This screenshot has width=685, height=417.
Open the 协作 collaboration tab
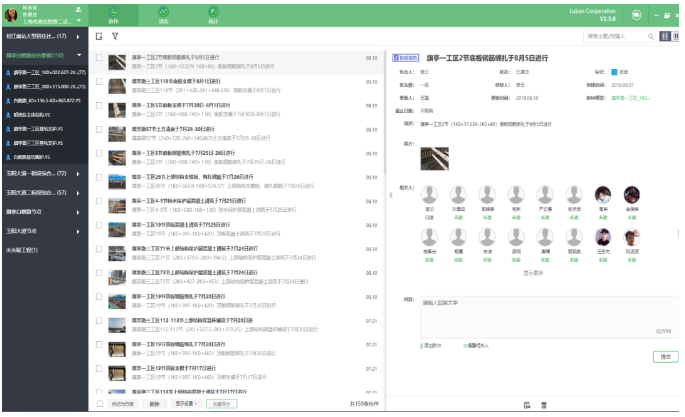113,15
